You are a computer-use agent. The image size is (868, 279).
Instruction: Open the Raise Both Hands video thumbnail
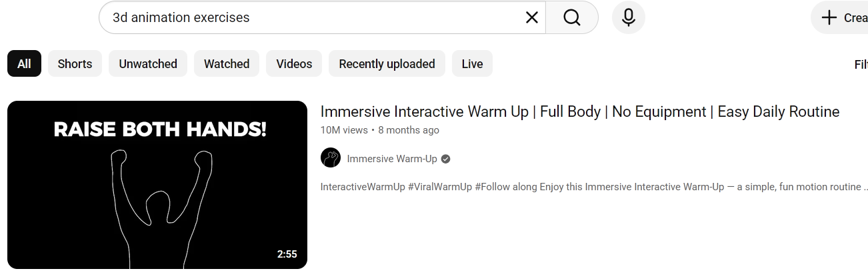(157, 185)
